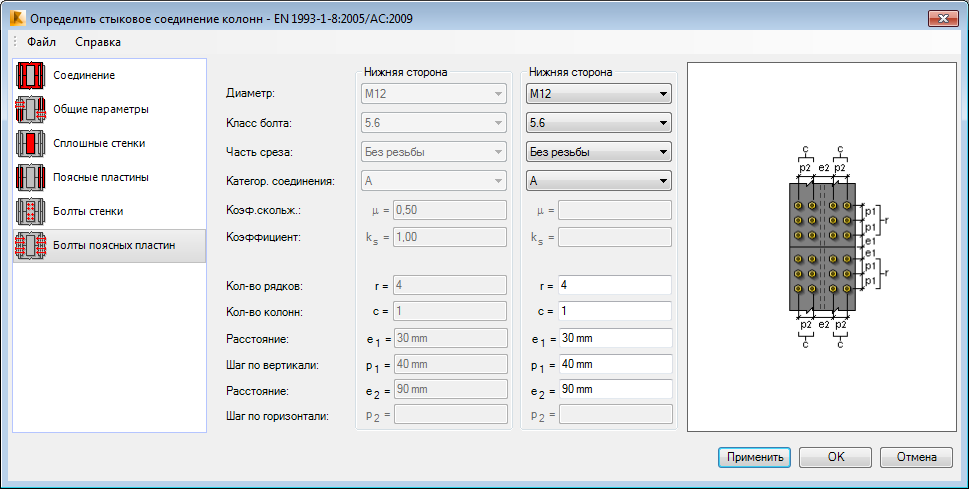
Task: Click the Общие параметры section icon
Action: [x=32, y=109]
